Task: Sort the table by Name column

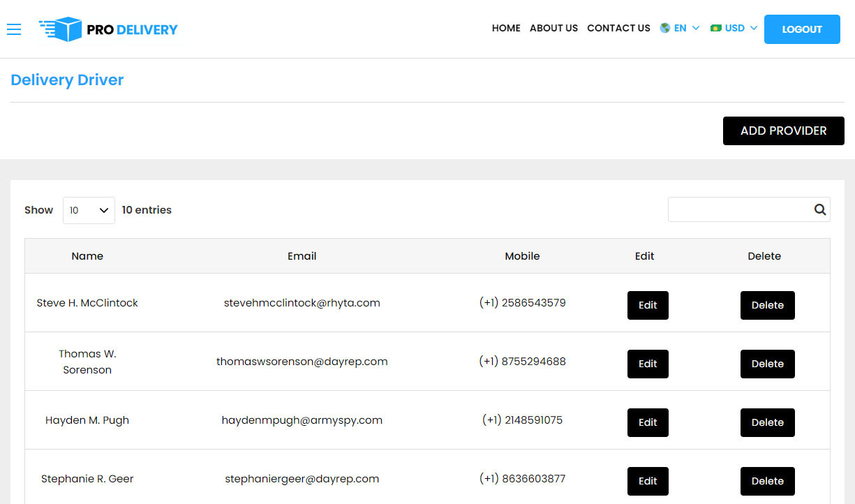Action: coord(87,256)
